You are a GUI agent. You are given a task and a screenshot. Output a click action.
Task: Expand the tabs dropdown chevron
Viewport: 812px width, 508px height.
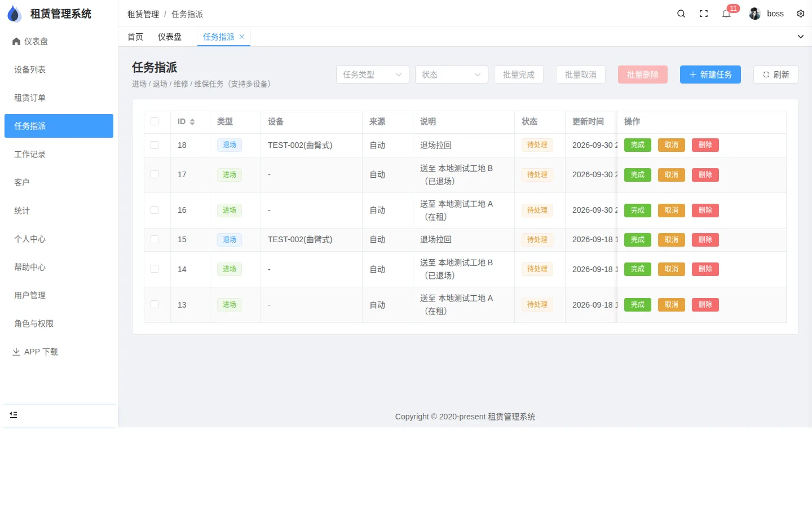[x=801, y=37]
